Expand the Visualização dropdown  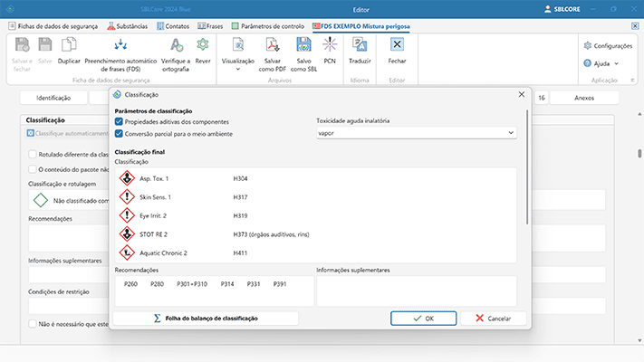(238, 67)
